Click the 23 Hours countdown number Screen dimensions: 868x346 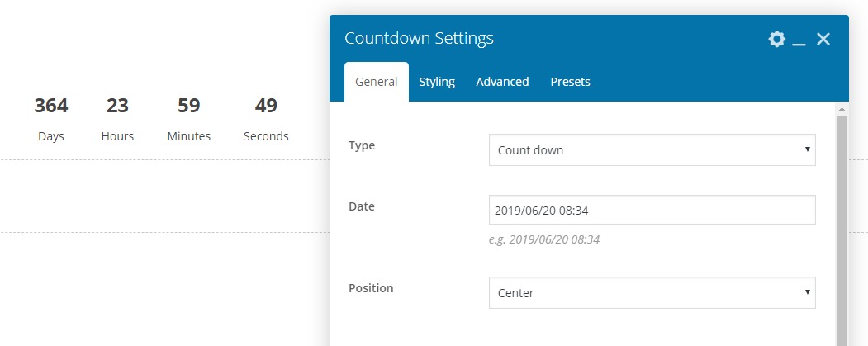tap(117, 106)
